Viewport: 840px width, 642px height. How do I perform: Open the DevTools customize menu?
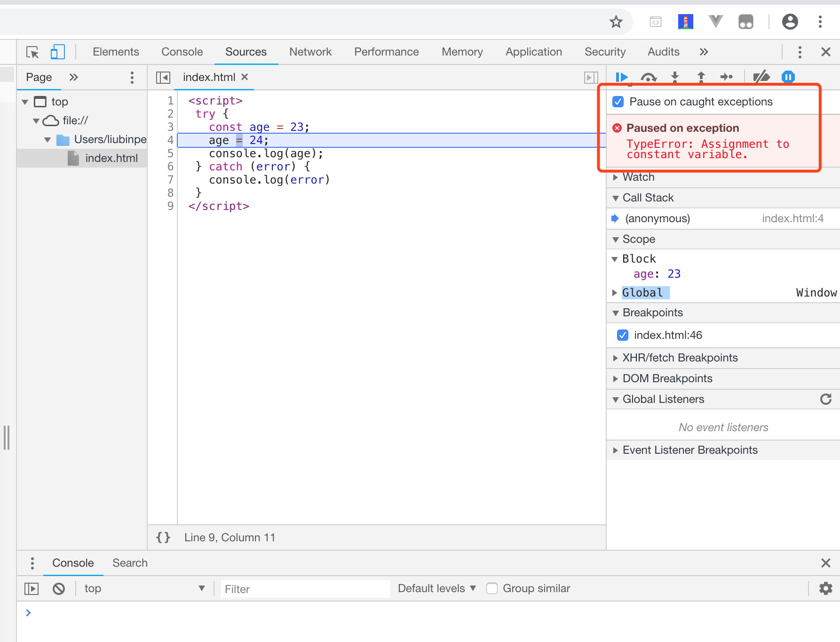pos(800,52)
